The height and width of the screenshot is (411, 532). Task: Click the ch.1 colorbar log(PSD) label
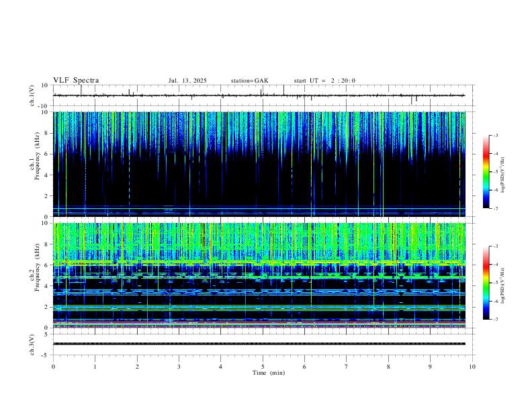coord(503,175)
